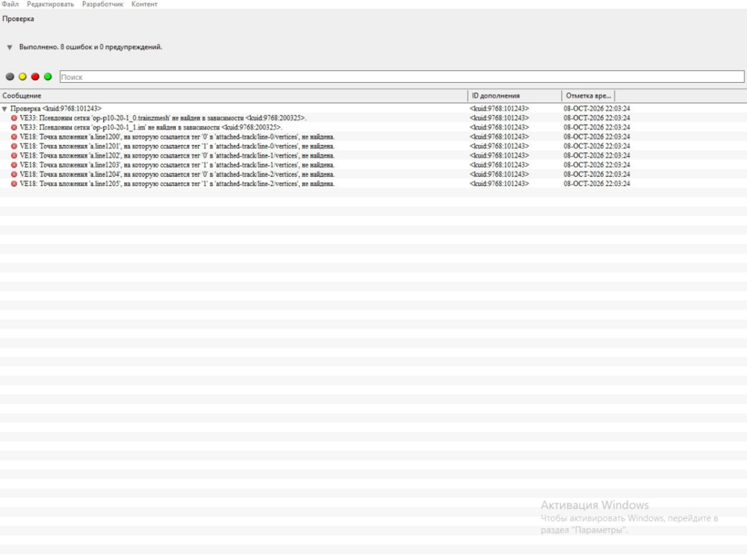Open the Файл menu
Image resolution: width=747 pixels, height=560 pixels.
tap(10, 4)
